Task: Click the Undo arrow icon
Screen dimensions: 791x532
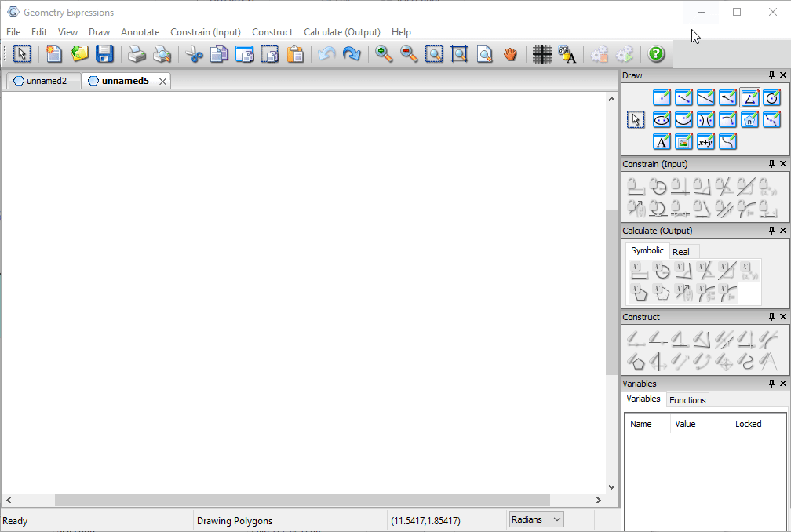Action: (x=327, y=54)
